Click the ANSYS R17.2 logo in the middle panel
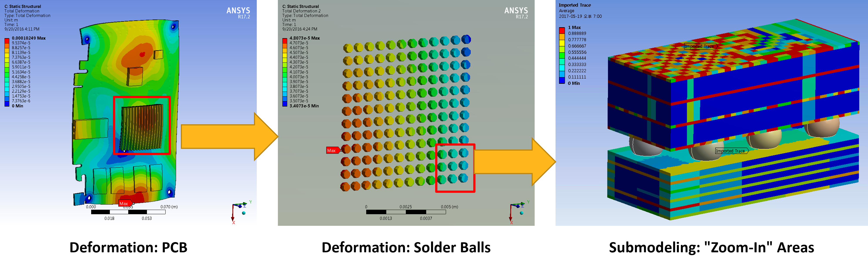 [x=516, y=13]
